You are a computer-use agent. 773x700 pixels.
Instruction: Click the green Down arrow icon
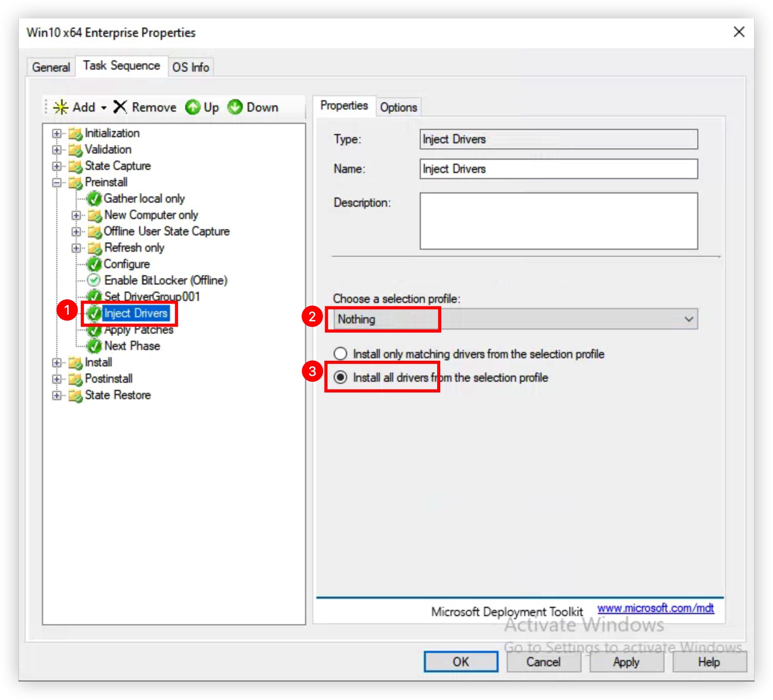[x=235, y=107]
